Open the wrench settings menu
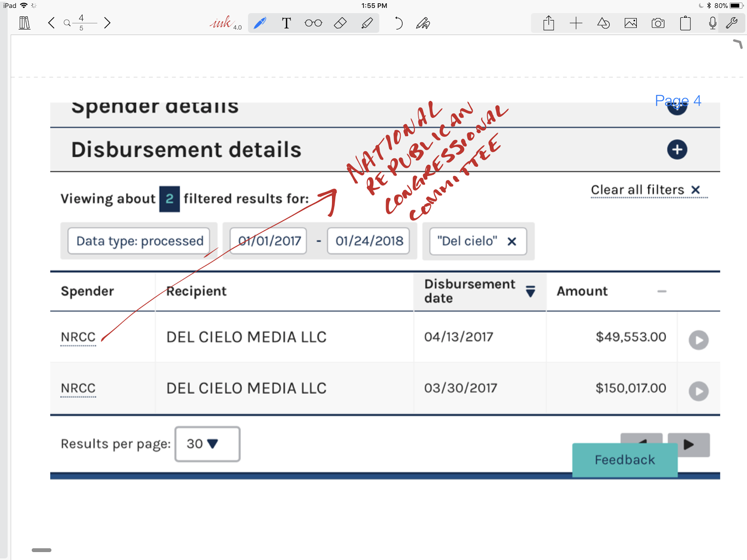This screenshot has height=560, width=747. (732, 23)
